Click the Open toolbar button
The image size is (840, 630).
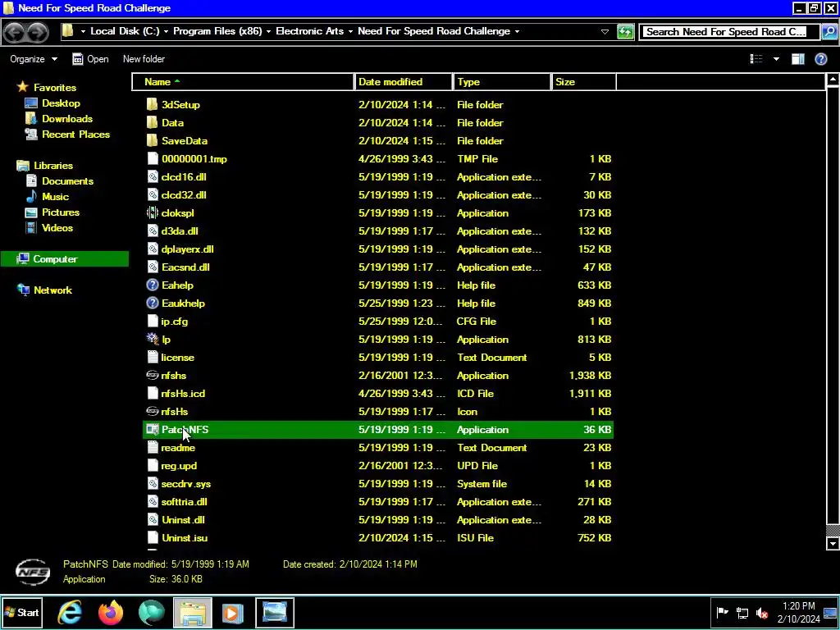(90, 59)
